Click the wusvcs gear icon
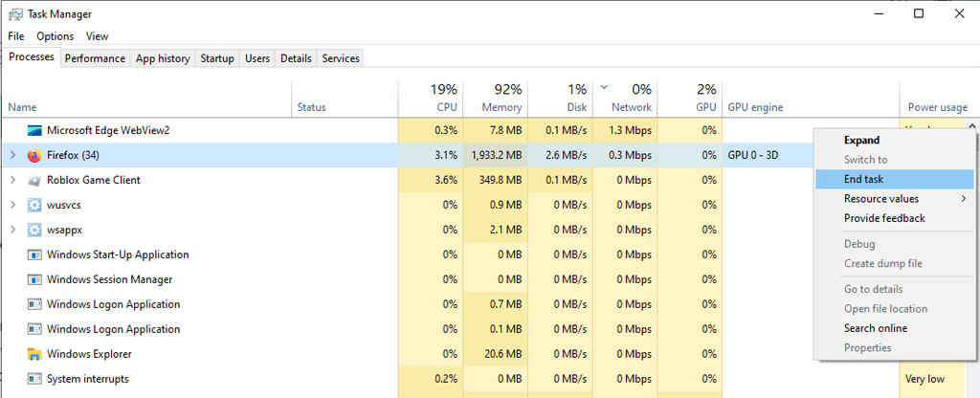This screenshot has width=980, height=398. pos(34,205)
